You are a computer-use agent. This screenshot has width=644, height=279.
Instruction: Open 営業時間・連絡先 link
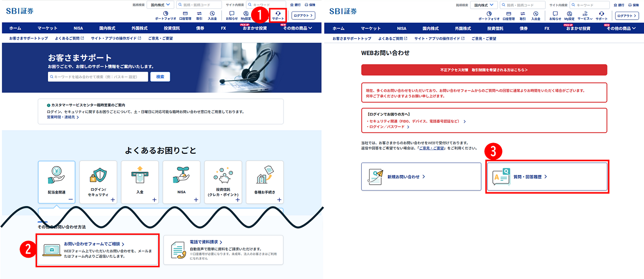pos(63,117)
